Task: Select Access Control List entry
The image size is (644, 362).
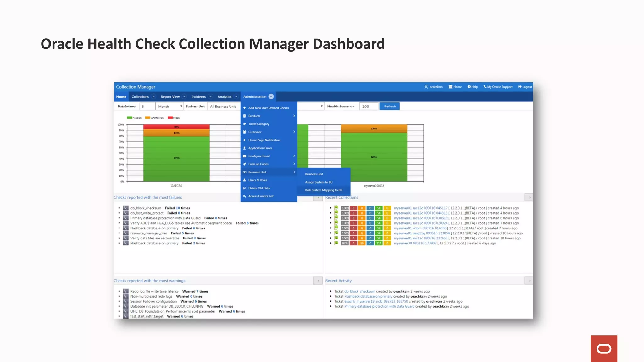Action: point(269,196)
